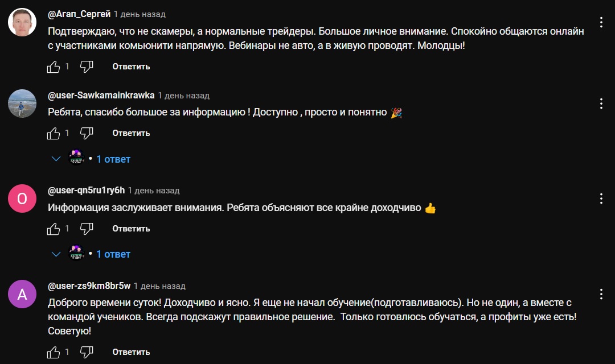Click the purple A avatar of @user-zs9km8br5w
The width and height of the screenshot is (615, 364).
[x=22, y=294]
